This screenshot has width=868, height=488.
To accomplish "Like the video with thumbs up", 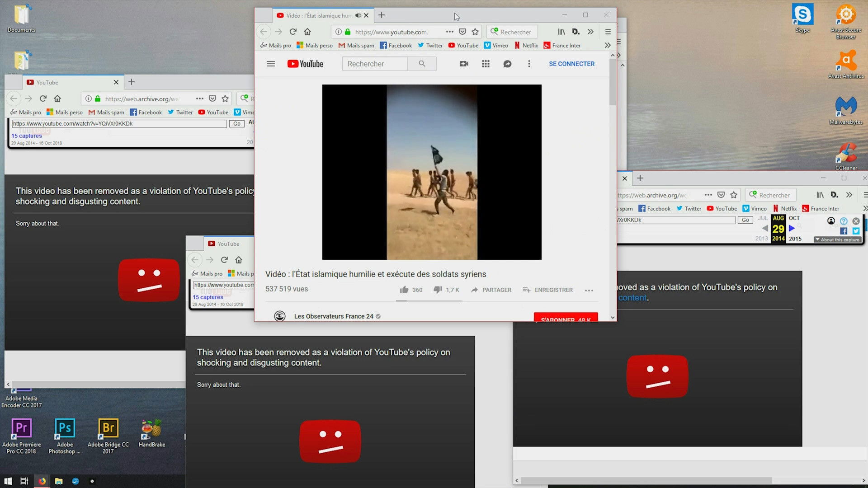I will click(404, 290).
